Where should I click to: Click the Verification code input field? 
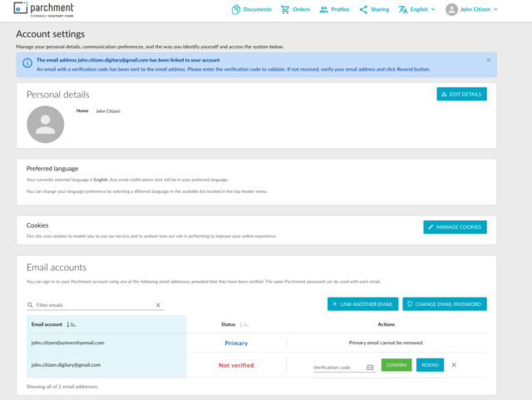click(338, 367)
